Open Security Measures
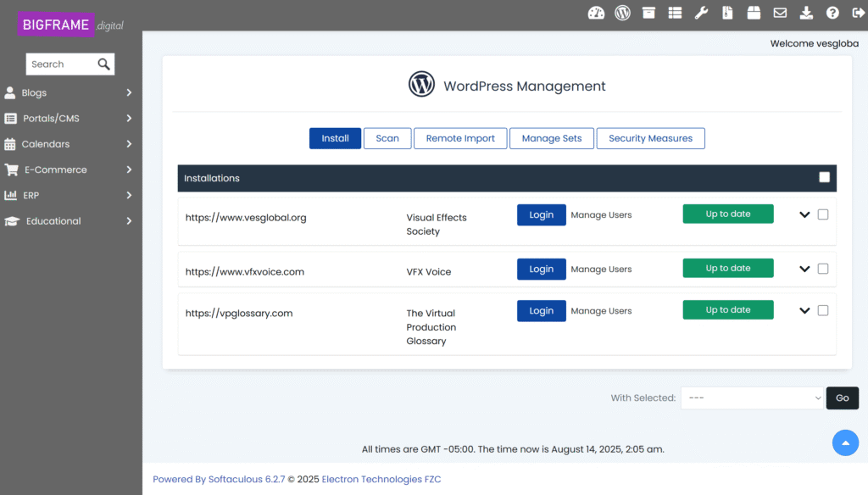The width and height of the screenshot is (868, 495). tap(650, 138)
